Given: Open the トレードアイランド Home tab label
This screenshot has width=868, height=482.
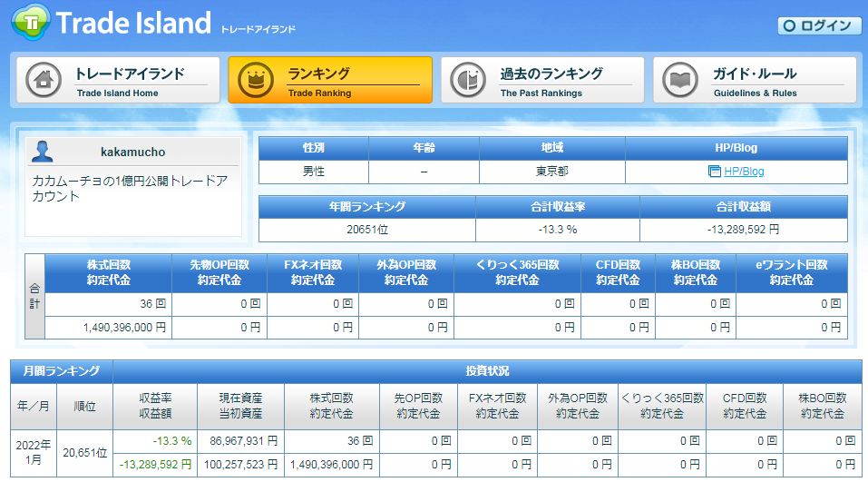Looking at the screenshot, I should (x=130, y=75).
